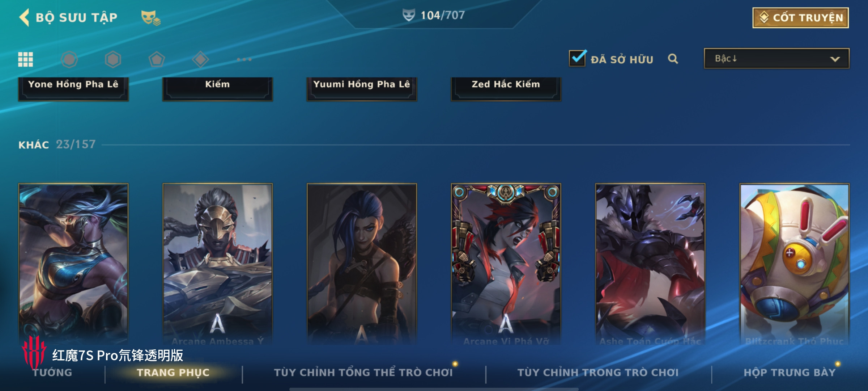Viewport: 868px width, 391px height.
Task: Uncheck the Đã Sở Hữu checkbox
Action: tap(578, 58)
